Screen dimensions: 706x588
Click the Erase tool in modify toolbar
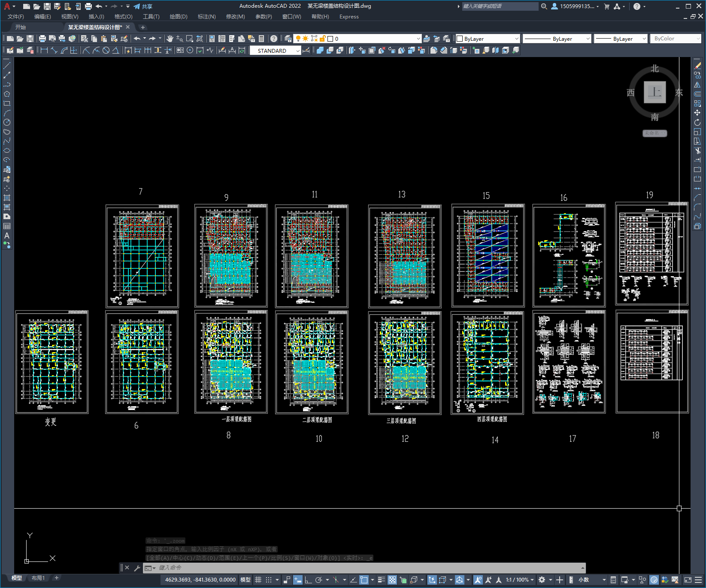(x=697, y=66)
